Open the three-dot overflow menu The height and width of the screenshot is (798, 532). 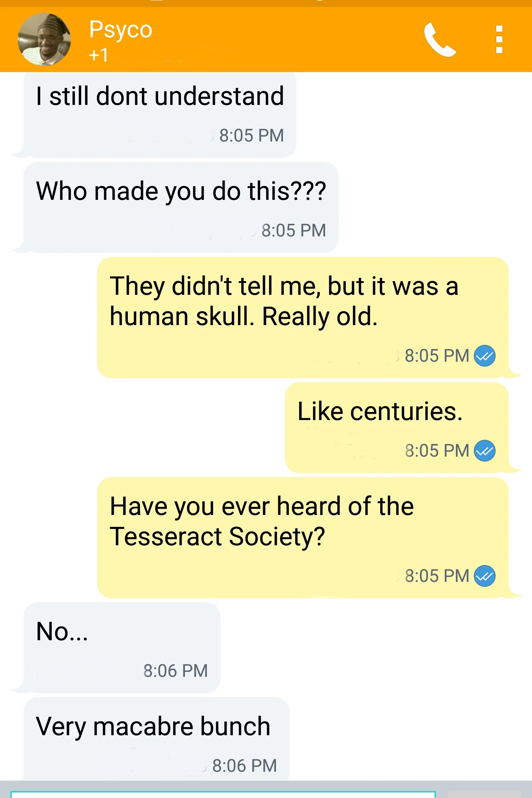tap(499, 40)
